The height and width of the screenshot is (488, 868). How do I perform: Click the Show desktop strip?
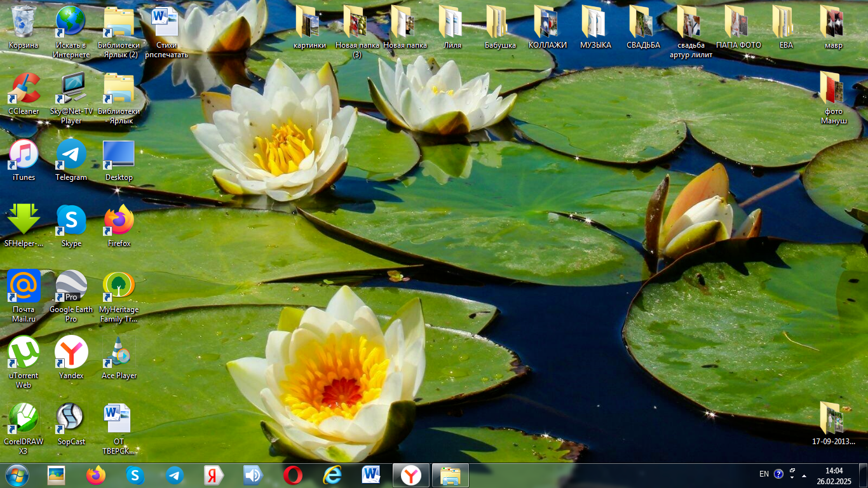864,475
